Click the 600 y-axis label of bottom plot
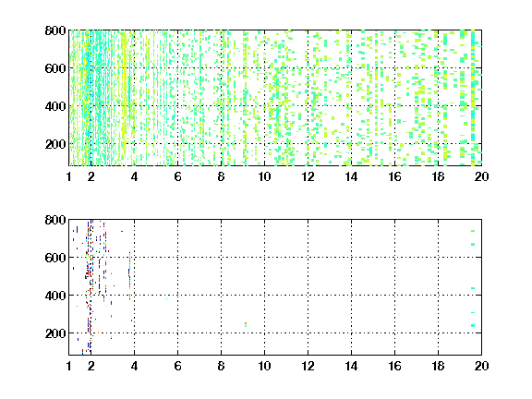The height and width of the screenshot is (399, 532). 55,258
